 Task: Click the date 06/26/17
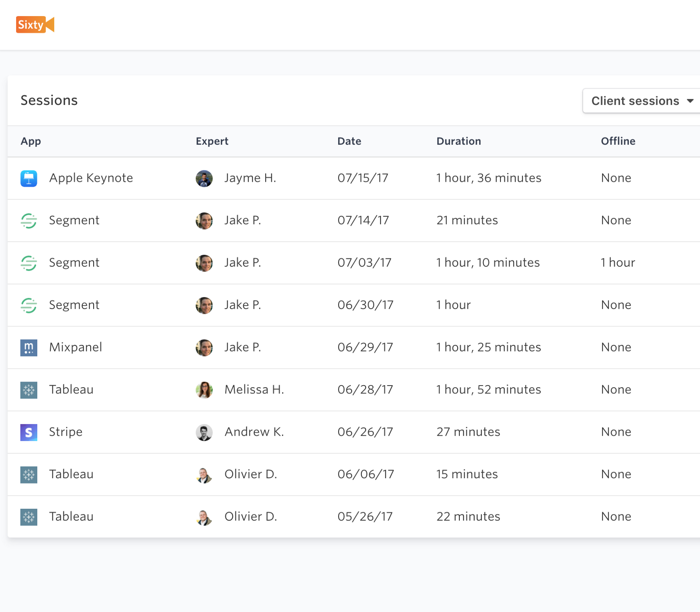coord(365,432)
